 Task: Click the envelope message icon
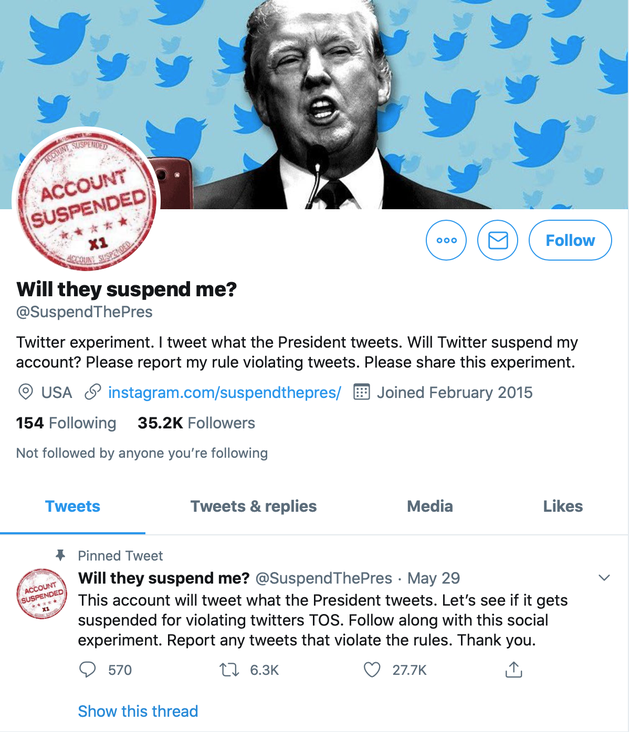497,240
